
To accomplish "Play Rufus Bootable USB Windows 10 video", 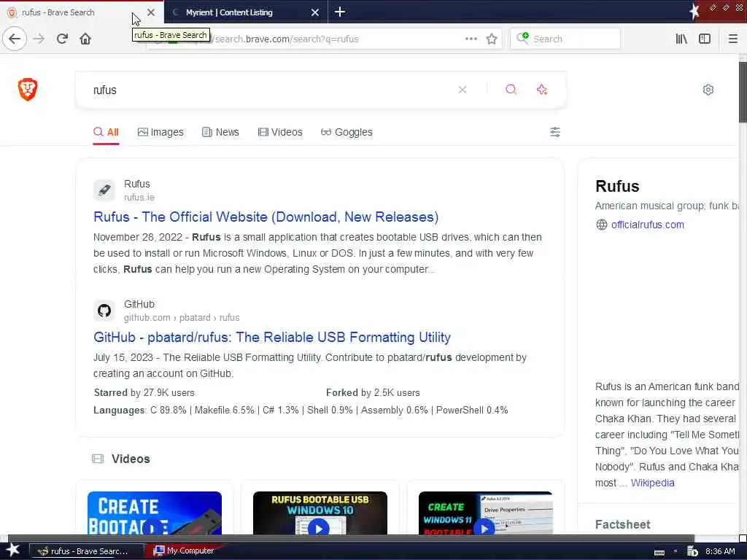I will coord(320,513).
